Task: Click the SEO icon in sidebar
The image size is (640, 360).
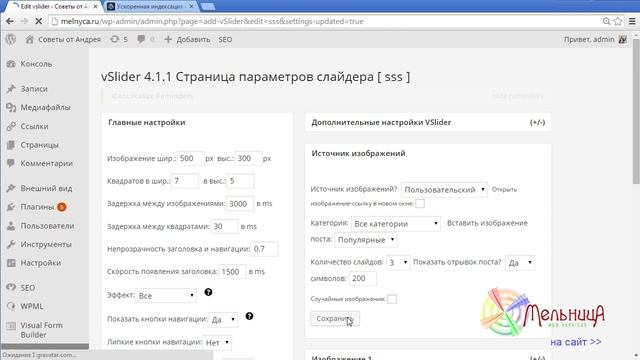Action: click(11, 287)
